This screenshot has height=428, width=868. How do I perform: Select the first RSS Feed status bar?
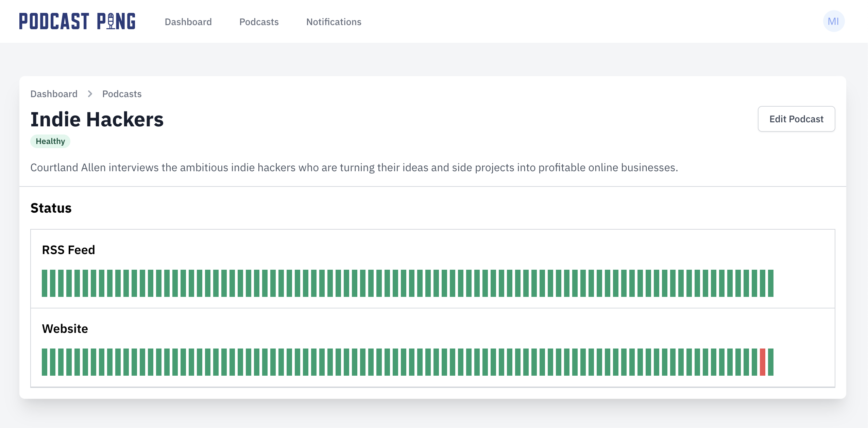tap(45, 283)
